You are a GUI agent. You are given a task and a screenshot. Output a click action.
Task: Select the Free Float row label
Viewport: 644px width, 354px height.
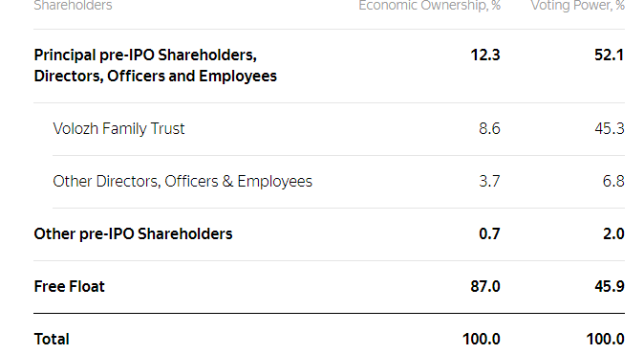coord(69,287)
